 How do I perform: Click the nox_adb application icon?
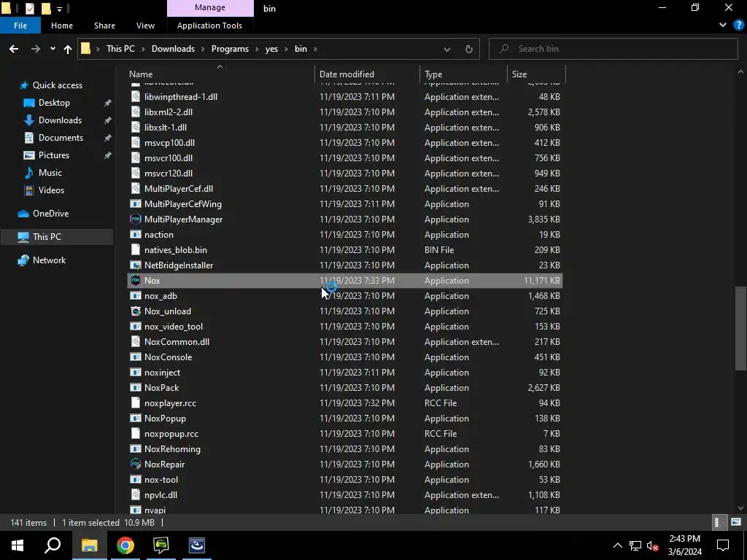click(136, 296)
